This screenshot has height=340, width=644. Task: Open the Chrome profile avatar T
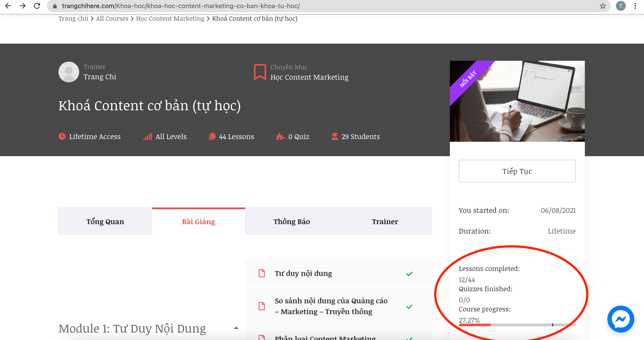point(621,6)
